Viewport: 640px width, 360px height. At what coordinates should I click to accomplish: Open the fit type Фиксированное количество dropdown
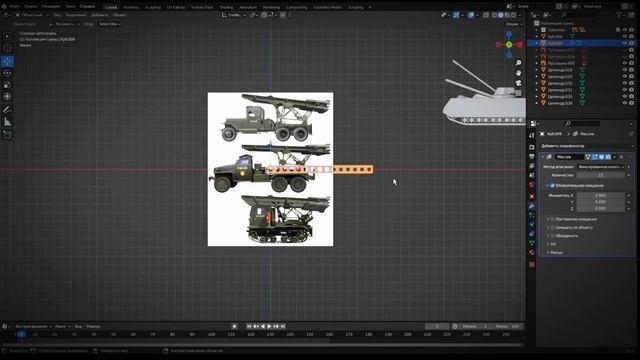(601, 167)
